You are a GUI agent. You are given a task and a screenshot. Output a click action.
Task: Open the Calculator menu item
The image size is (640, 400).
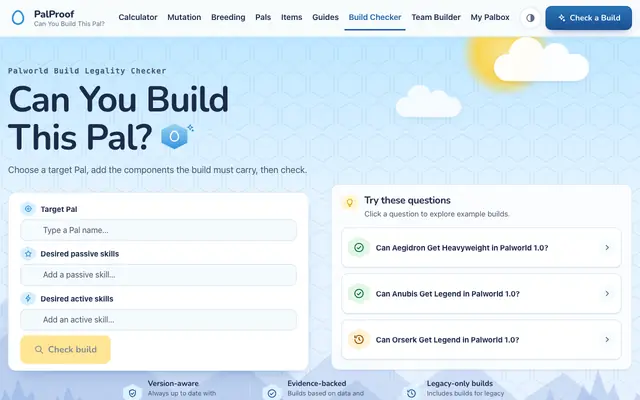(x=138, y=18)
